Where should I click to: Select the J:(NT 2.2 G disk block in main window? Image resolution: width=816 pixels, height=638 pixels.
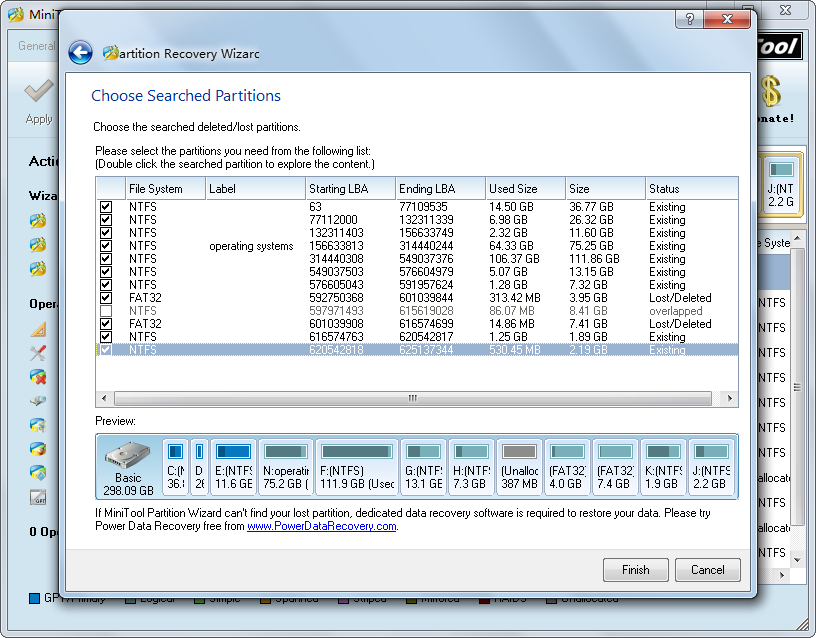click(781, 184)
